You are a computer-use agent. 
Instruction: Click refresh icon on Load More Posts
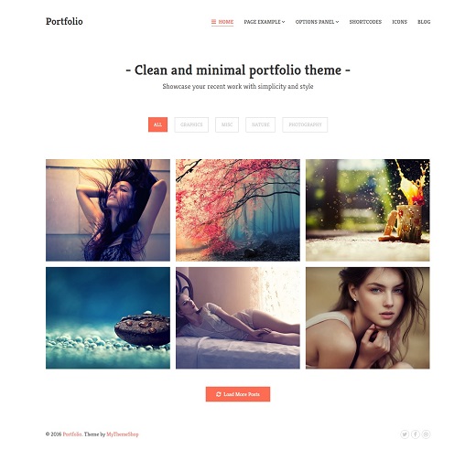tap(219, 394)
